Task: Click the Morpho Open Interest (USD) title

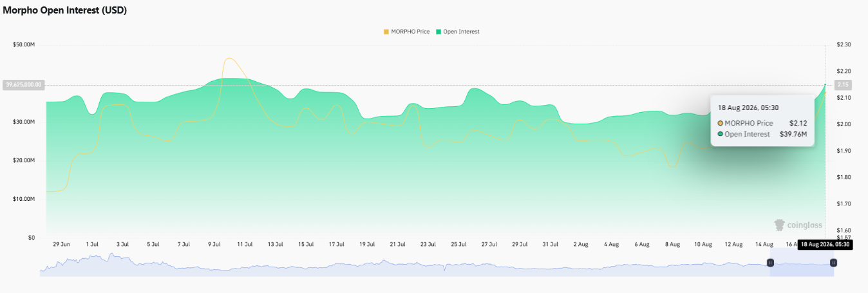Action: pos(64,10)
